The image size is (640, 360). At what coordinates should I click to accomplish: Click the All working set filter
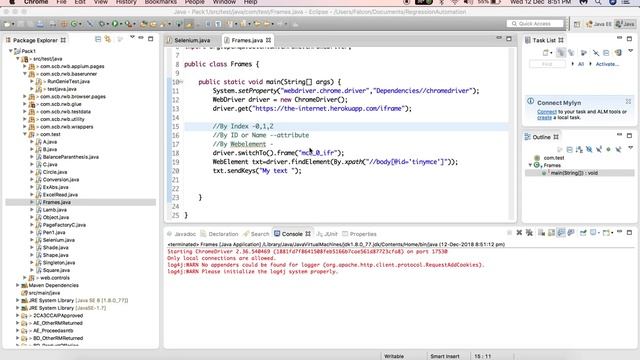tap(581, 64)
